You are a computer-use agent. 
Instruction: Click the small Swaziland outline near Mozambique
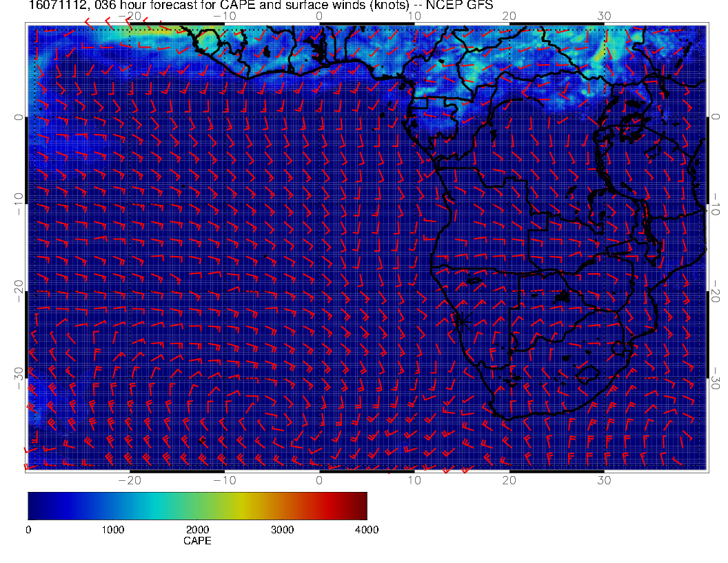pyautogui.click(x=619, y=348)
